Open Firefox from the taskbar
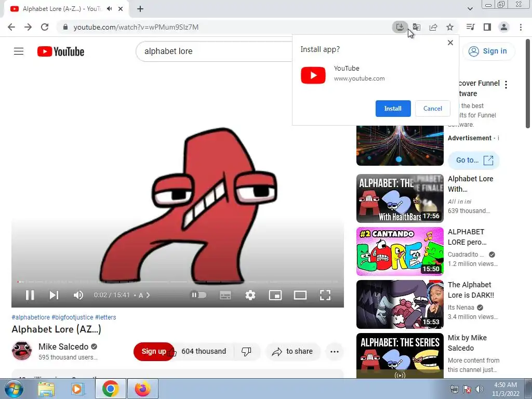Image resolution: width=532 pixels, height=399 pixels. [142, 389]
